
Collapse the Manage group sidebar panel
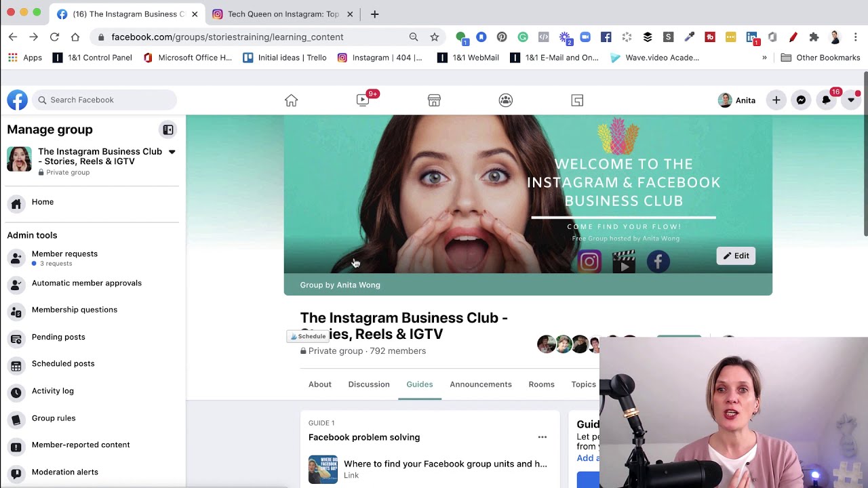click(167, 129)
